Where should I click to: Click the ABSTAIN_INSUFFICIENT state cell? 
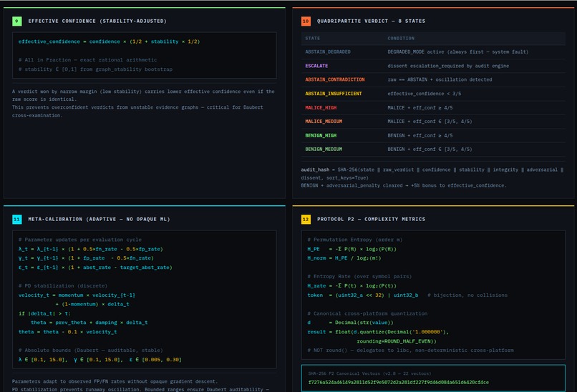pyautogui.click(x=333, y=94)
